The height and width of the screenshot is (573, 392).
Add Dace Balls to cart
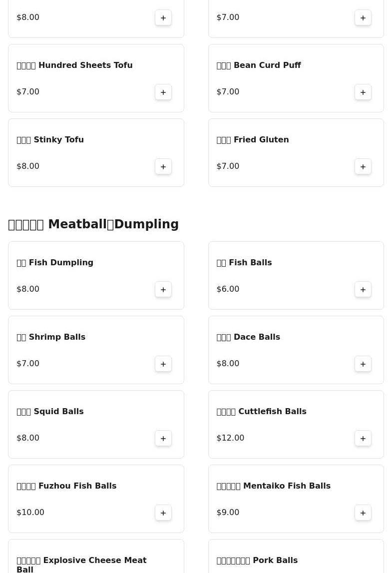pyautogui.click(x=363, y=364)
